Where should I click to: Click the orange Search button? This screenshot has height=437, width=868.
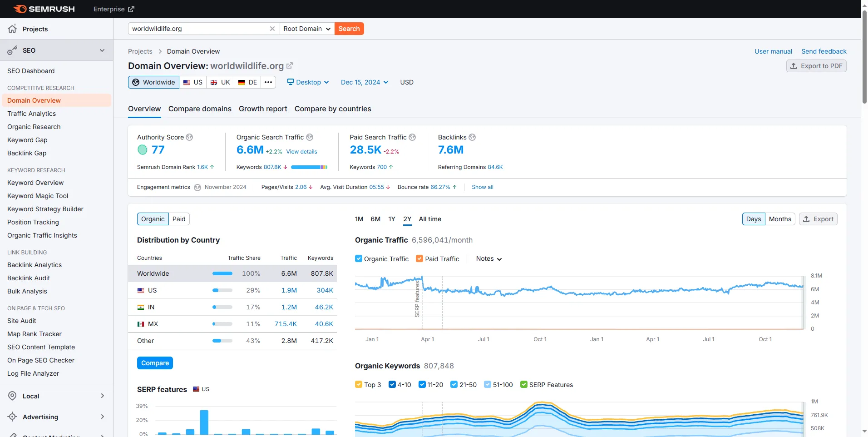(x=349, y=29)
